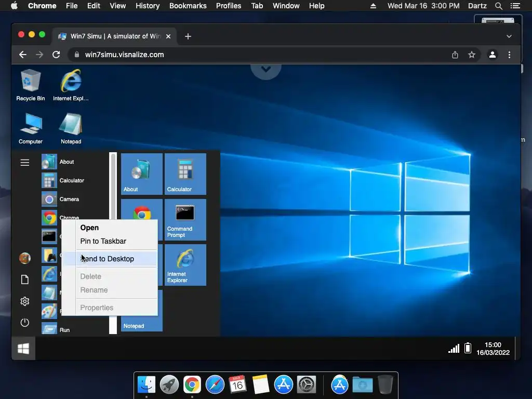532x399 pixels.
Task: Open Chrome's three-dot menu
Action: [509, 55]
